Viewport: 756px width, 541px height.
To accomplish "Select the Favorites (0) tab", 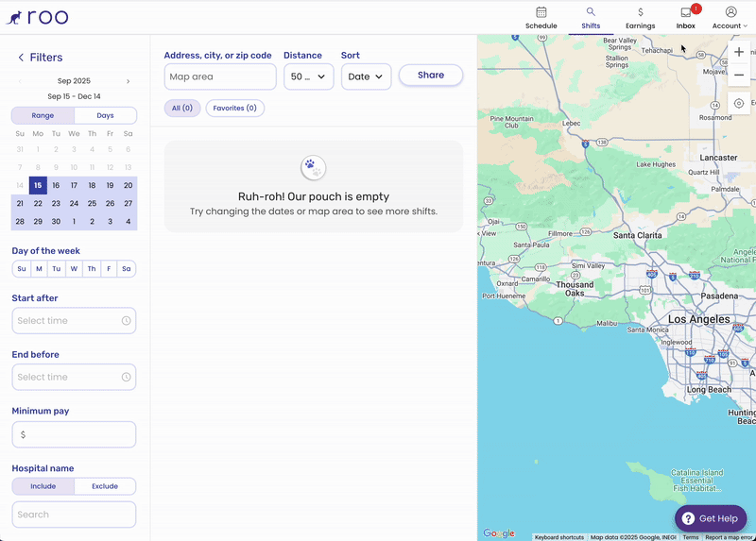I will (234, 108).
